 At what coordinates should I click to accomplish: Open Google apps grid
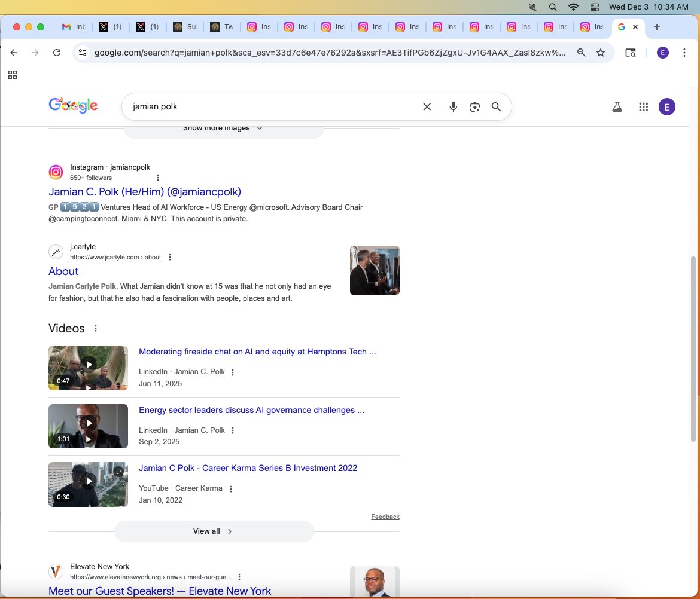[x=643, y=106]
